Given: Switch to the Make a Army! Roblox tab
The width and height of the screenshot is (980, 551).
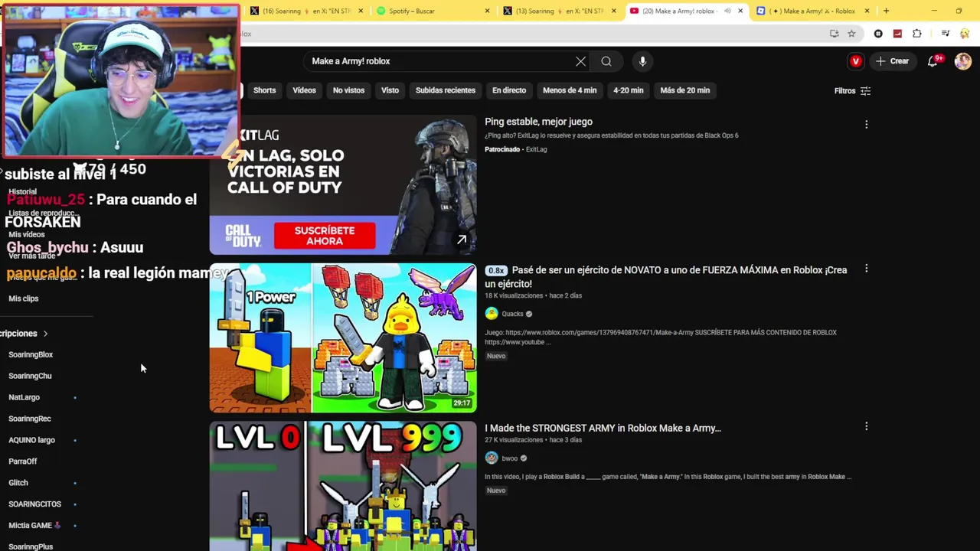Looking at the screenshot, I should click(x=812, y=11).
